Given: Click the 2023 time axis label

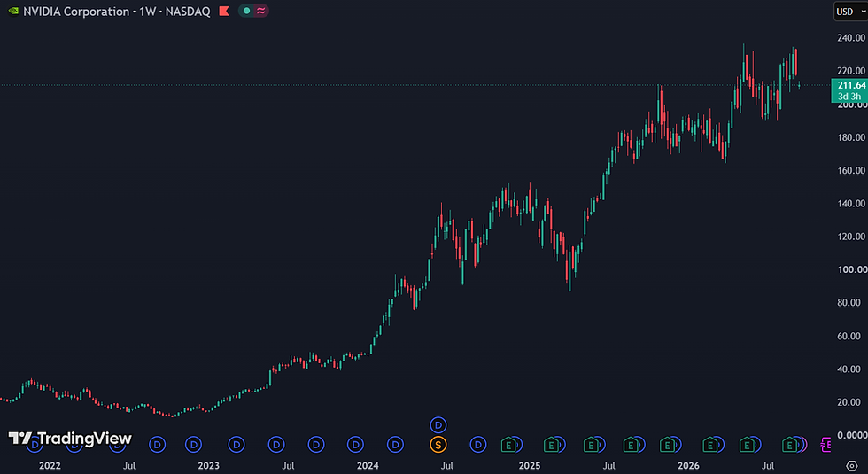Looking at the screenshot, I should tap(208, 466).
